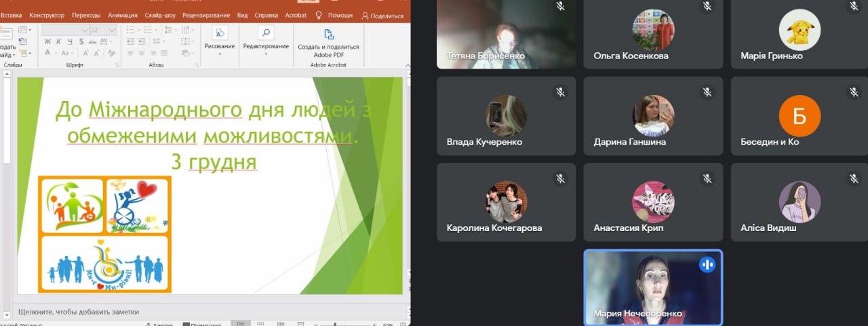
Task: Click muted microphone icon on Ольга Косенкова tile
Action: coord(707,6)
